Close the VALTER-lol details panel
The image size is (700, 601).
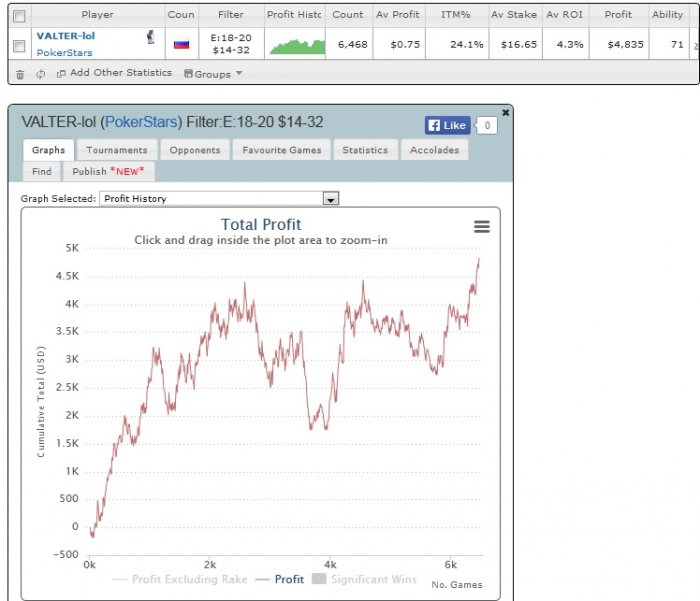tap(505, 113)
